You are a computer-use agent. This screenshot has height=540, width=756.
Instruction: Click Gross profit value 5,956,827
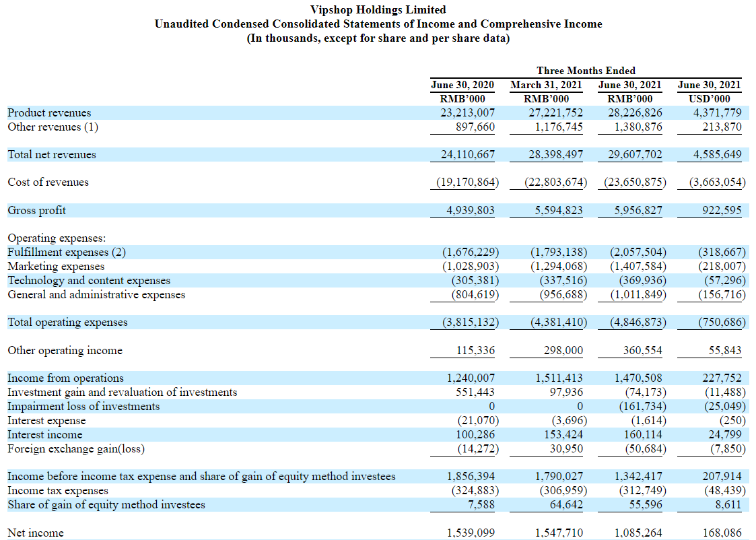[638, 211]
